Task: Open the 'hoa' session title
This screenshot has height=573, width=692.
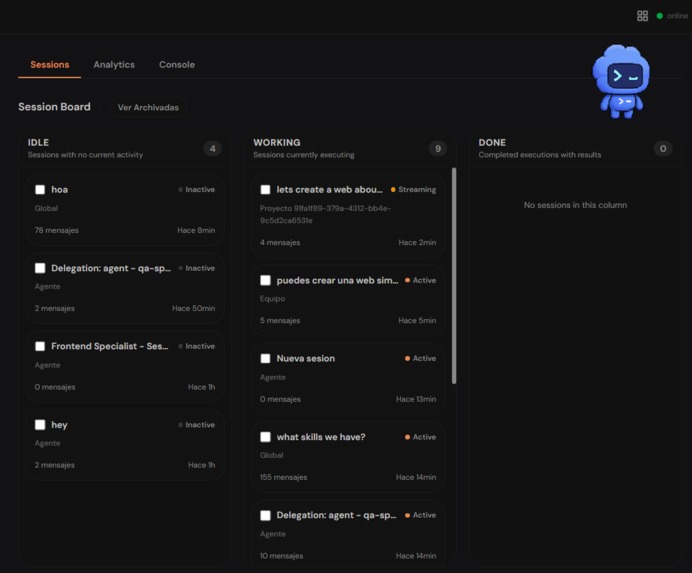Action: [60, 189]
